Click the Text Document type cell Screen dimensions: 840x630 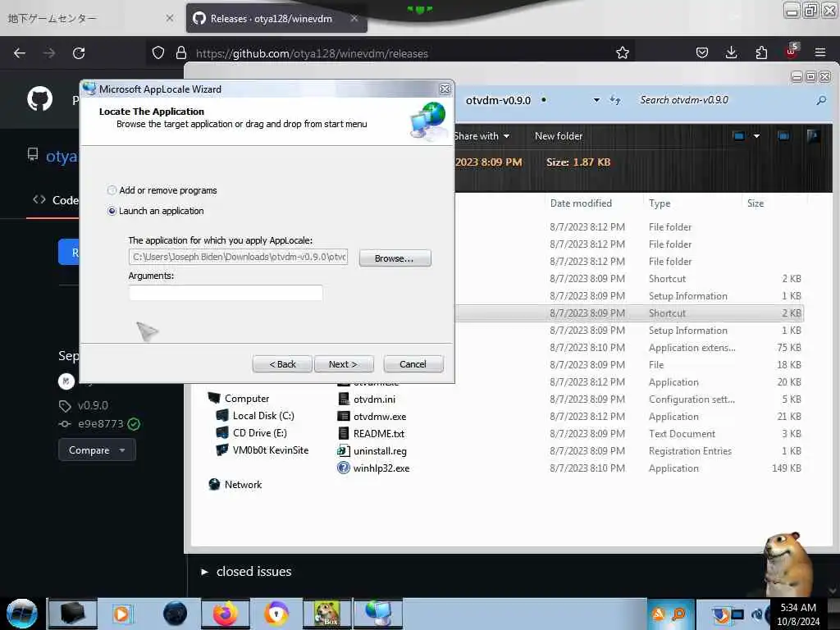[682, 434]
